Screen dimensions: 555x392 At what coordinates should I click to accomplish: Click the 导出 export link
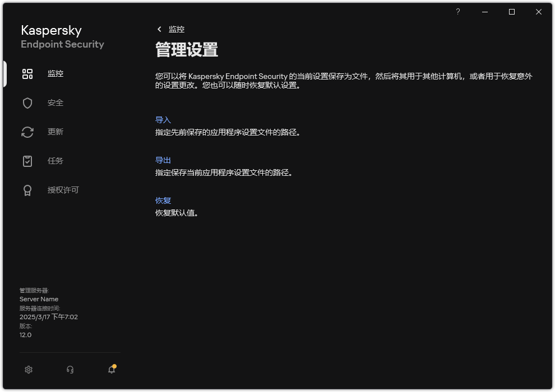[x=164, y=160]
